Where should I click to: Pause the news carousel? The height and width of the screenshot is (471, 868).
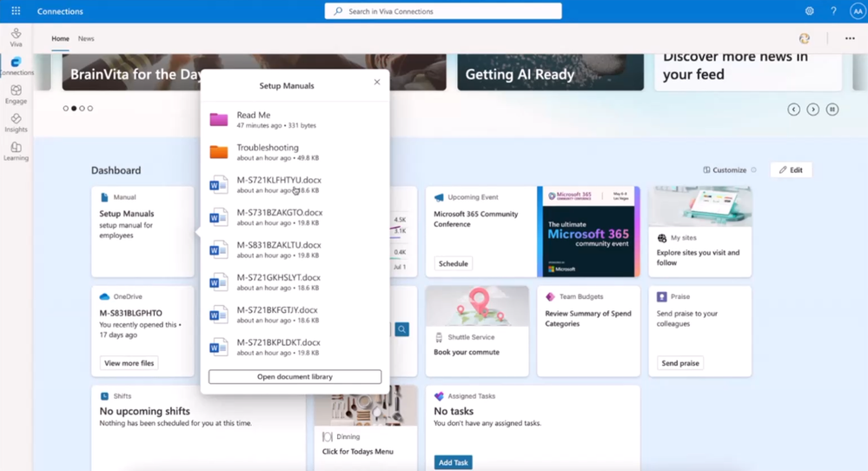pos(832,109)
